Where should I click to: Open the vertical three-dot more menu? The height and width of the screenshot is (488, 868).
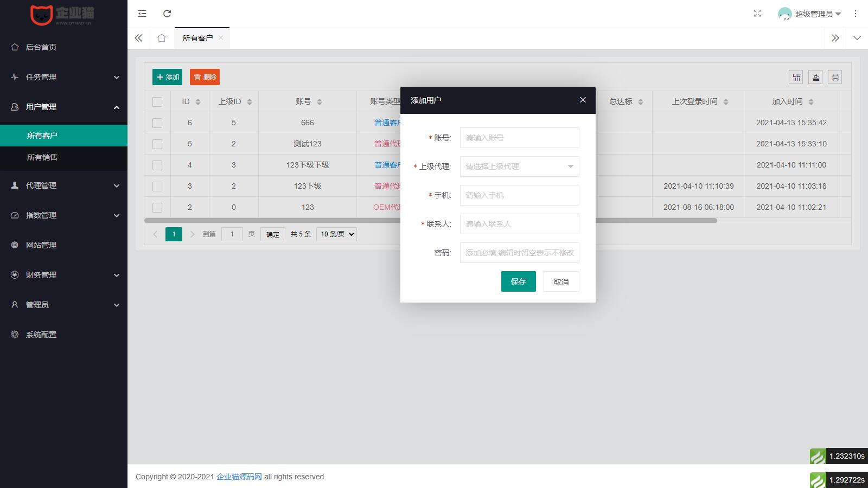(856, 14)
